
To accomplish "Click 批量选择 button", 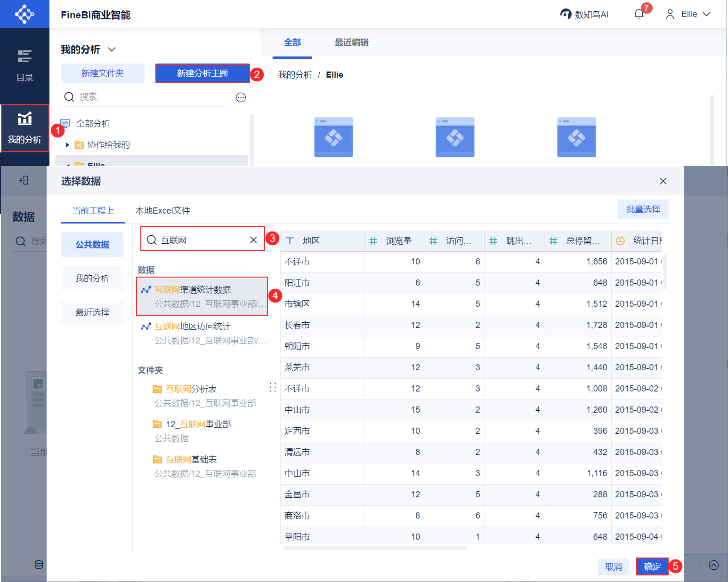I will tap(643, 209).
